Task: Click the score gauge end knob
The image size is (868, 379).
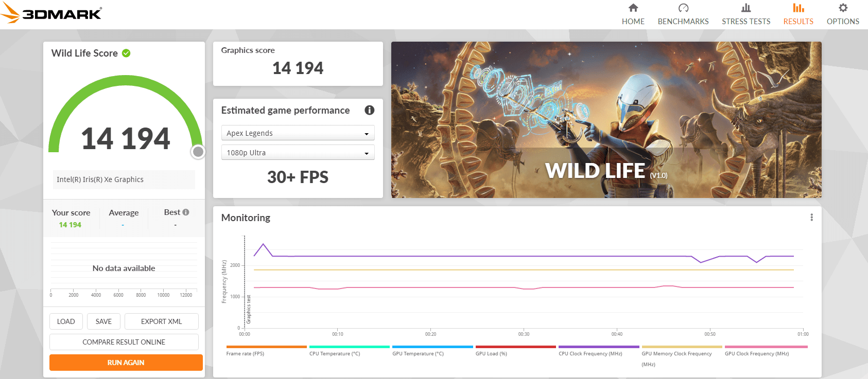Action: coord(198,152)
